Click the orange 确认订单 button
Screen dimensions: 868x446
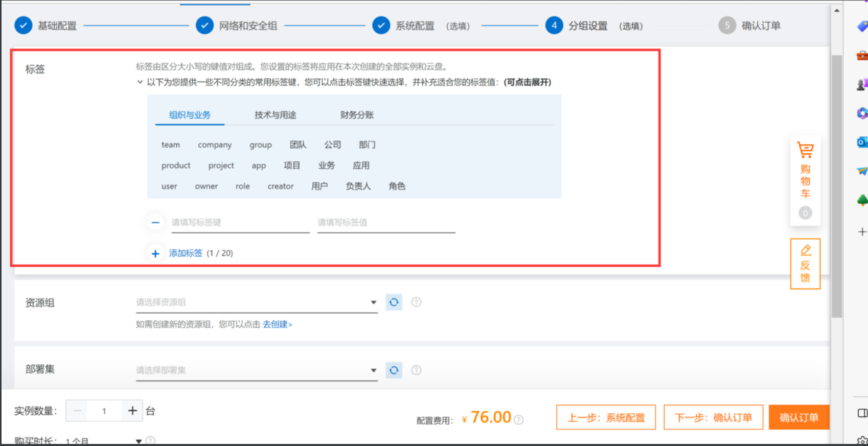799,417
